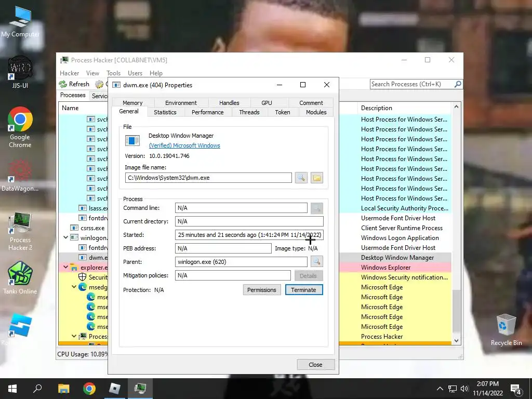Click the Image file name field
Viewport: 532px width, 399px height.
click(x=208, y=178)
